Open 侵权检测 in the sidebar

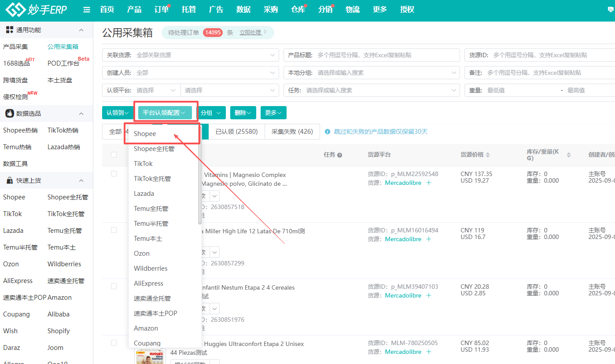pyautogui.click(x=15, y=97)
